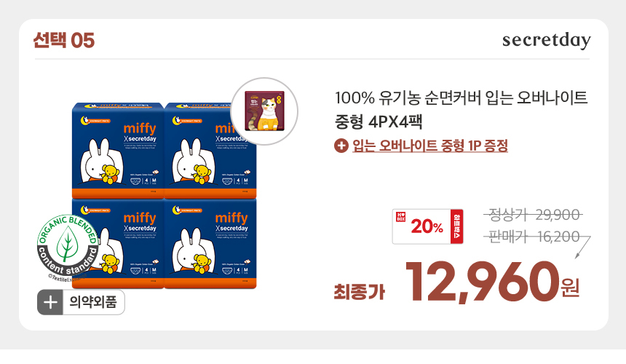Click the red plus circle icon before the 증정 link
Image resolution: width=626 pixels, height=364 pixels.
click(x=341, y=146)
